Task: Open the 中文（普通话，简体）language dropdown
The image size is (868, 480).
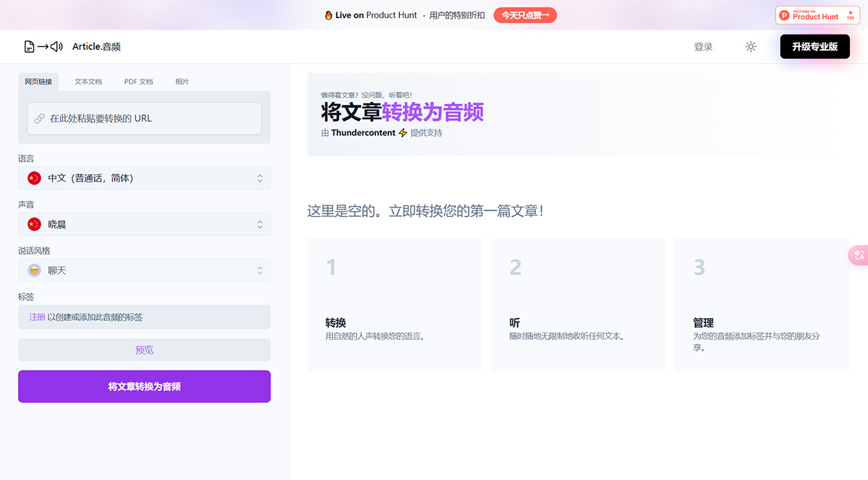Action: click(144, 178)
